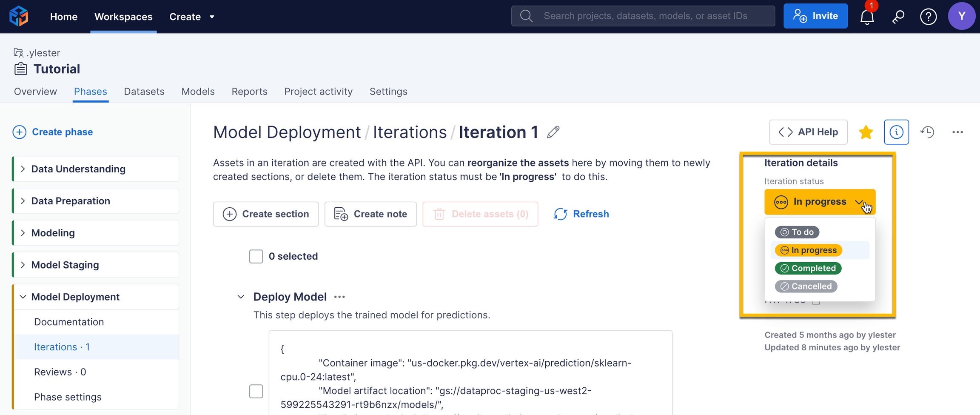980x415 pixels.
Task: Tick the checkbox beside the container image asset
Action: 256,391
